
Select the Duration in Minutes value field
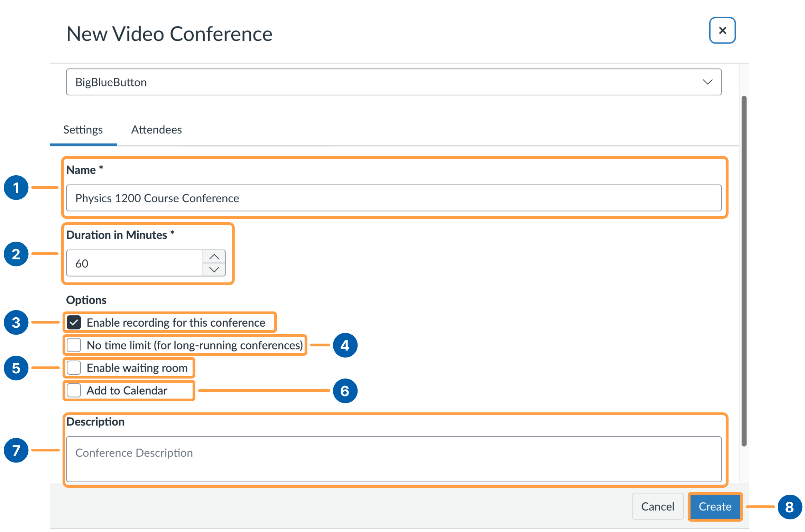pyautogui.click(x=135, y=263)
